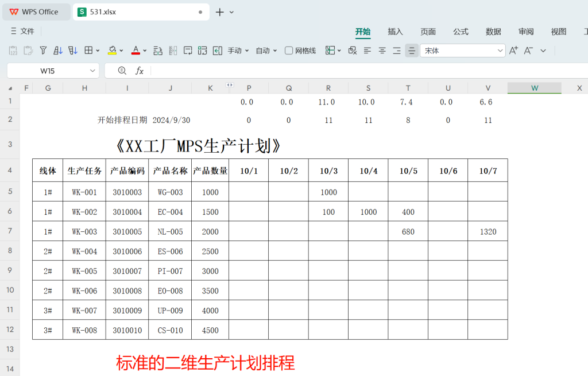Image resolution: width=588 pixels, height=376 pixels.
Task: Click the icon with the green left arrow
Action: click(x=218, y=51)
